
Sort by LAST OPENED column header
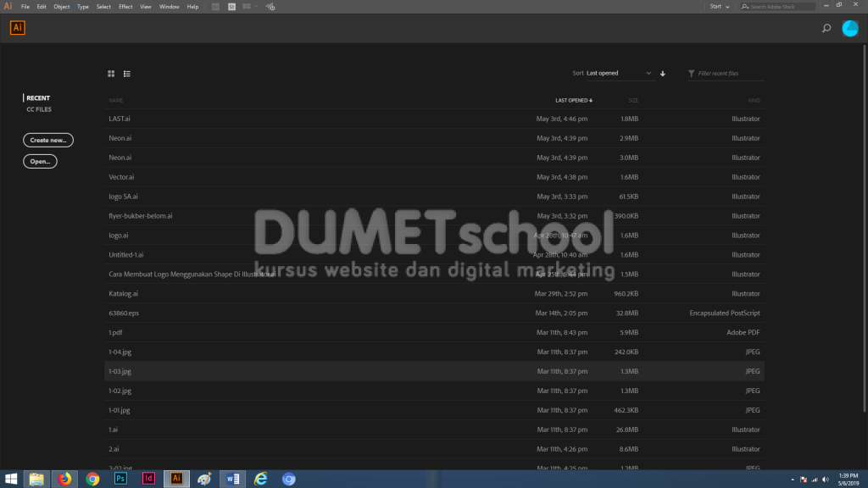point(574,101)
